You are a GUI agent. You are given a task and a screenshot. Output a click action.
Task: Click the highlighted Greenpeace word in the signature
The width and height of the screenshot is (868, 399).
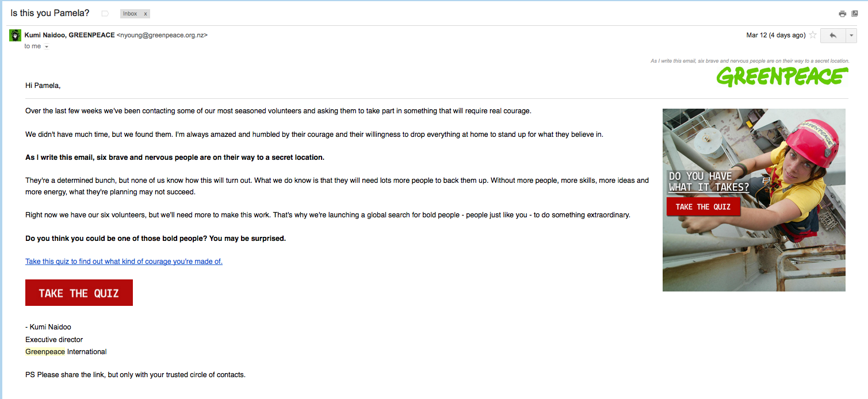pyautogui.click(x=45, y=351)
